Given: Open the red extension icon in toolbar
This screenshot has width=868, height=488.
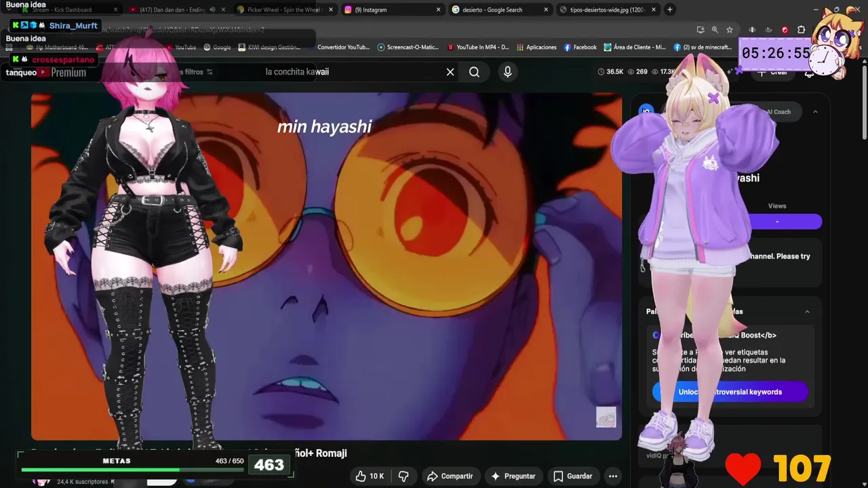Looking at the screenshot, I should [785, 30].
